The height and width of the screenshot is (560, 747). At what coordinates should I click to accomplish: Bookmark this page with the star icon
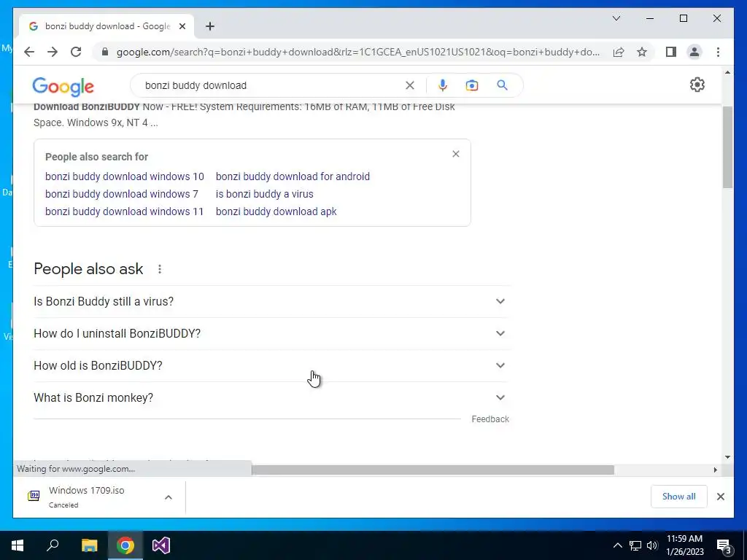point(642,52)
